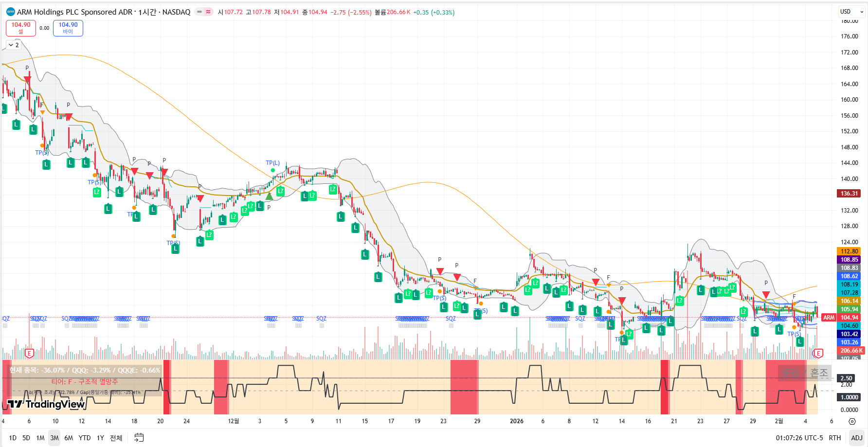
Task: Open the go-to-date calendar icon
Action: 139,438
